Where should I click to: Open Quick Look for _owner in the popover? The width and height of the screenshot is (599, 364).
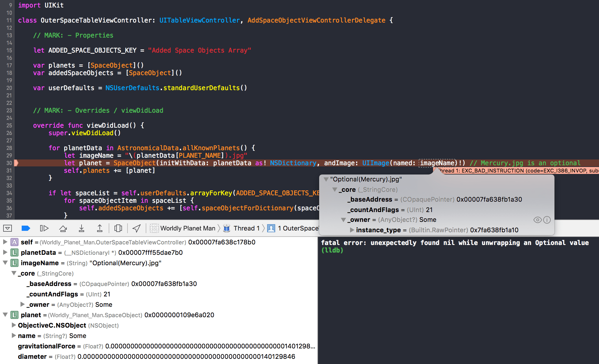(x=537, y=220)
